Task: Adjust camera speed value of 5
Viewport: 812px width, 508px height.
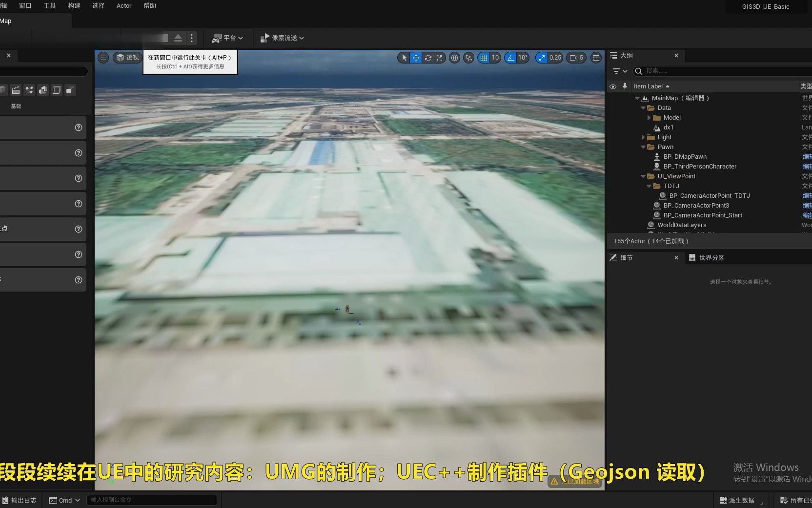Action: (576, 58)
